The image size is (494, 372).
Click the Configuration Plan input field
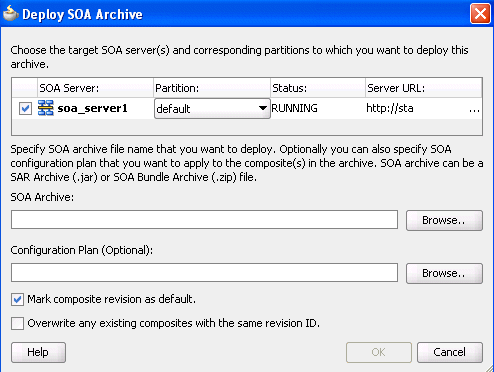204,272
